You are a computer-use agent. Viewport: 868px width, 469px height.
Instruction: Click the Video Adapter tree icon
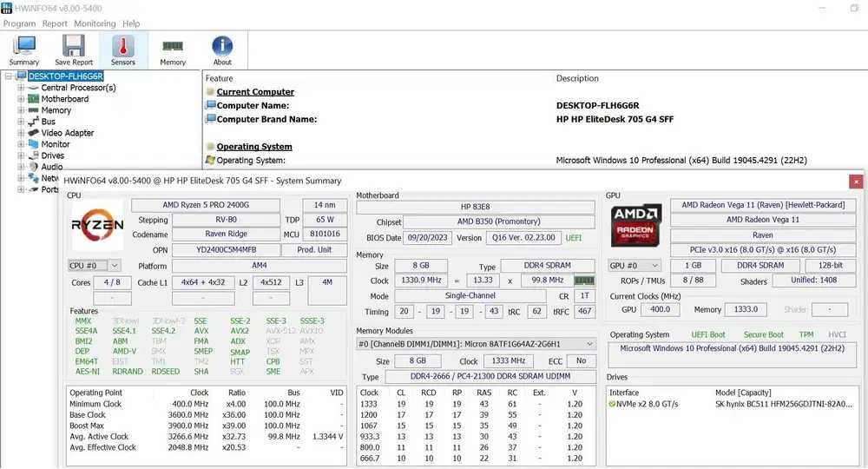point(33,133)
